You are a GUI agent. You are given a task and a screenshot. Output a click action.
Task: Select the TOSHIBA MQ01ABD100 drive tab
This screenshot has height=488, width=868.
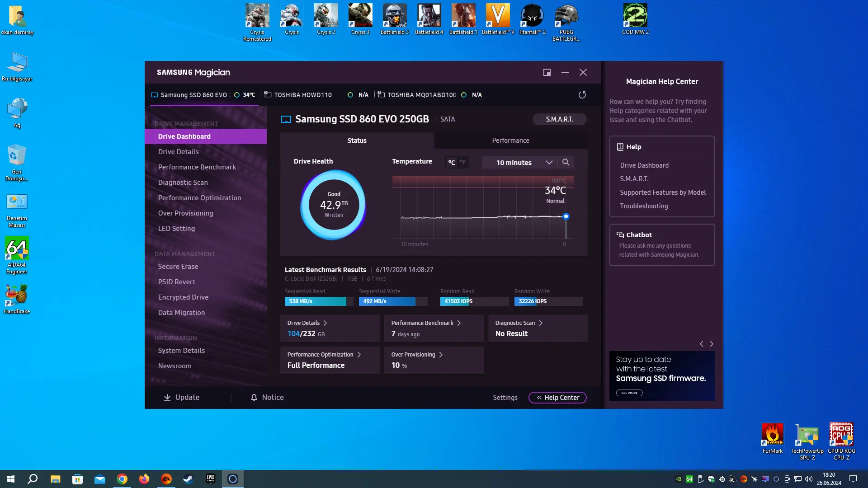click(430, 95)
